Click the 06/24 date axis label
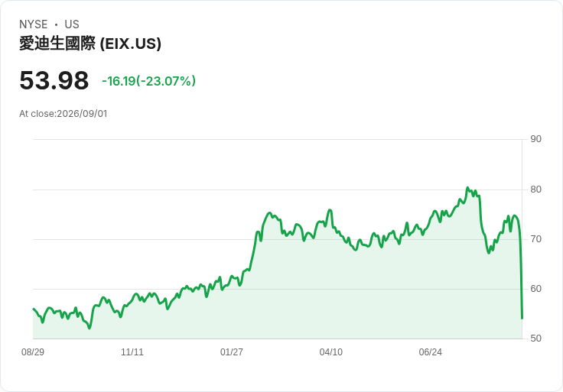Screen dimensions: 563x392 (x=431, y=352)
